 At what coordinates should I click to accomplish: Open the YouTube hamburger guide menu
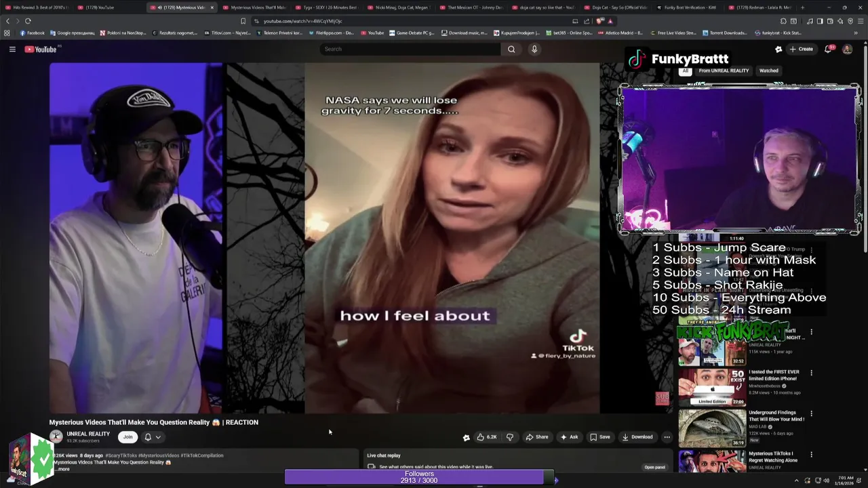pos(12,49)
